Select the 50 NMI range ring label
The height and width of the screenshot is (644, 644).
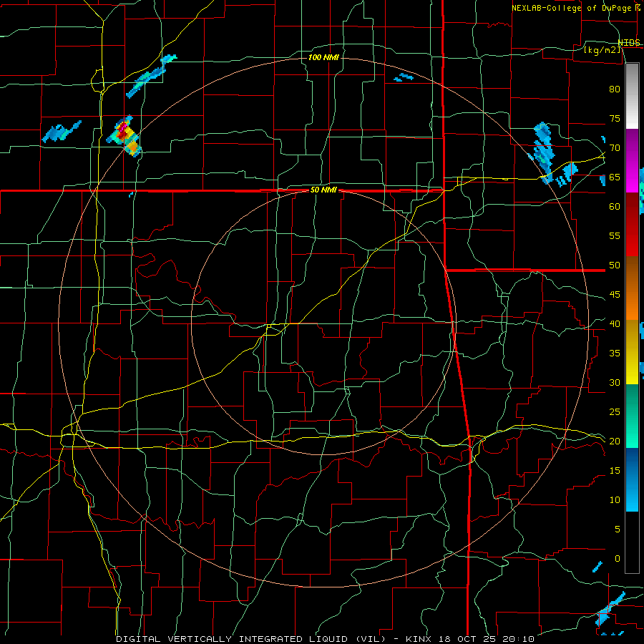point(323,190)
